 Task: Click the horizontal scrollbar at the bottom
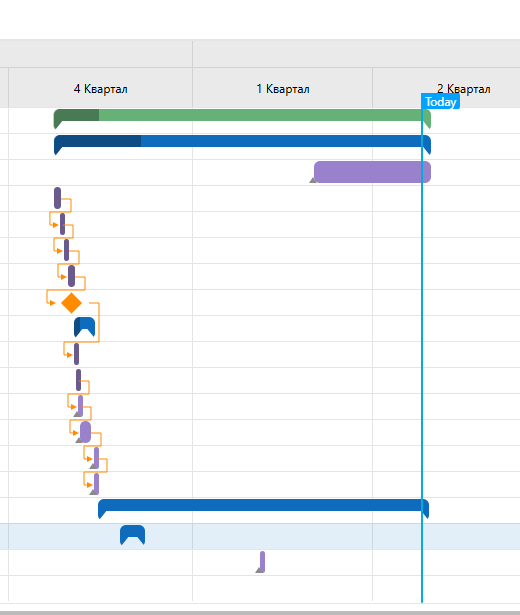tap(260, 613)
